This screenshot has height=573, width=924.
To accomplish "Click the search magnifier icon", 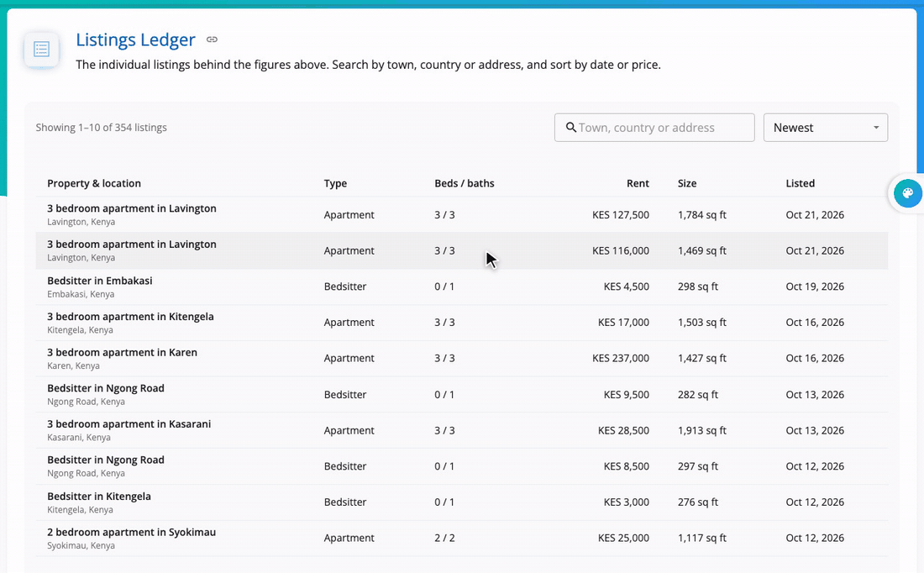I will pyautogui.click(x=570, y=128).
